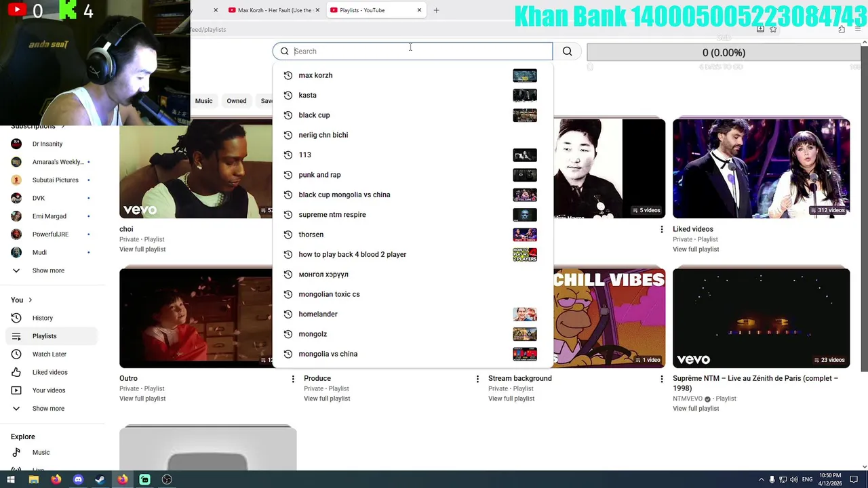Open more options menu for Stream background playlist
868x488 pixels.
click(662, 379)
